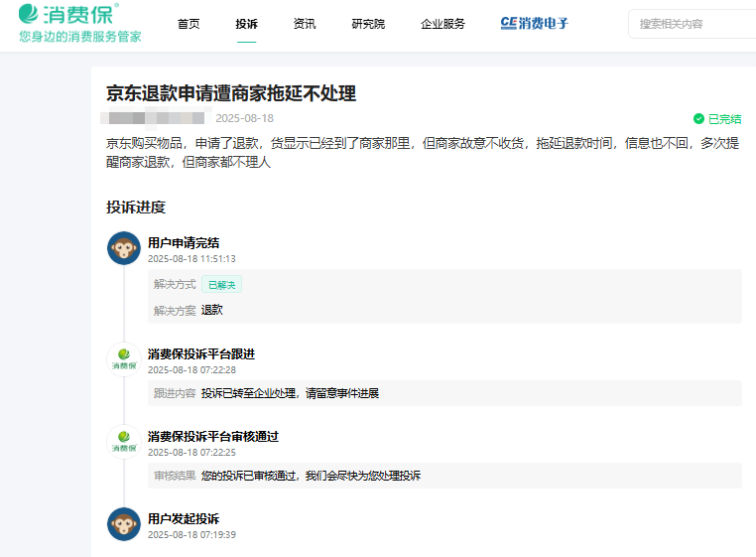Viewport: 756px width, 557px height.
Task: Click the 用户发起投诉 heading
Action: [x=184, y=519]
